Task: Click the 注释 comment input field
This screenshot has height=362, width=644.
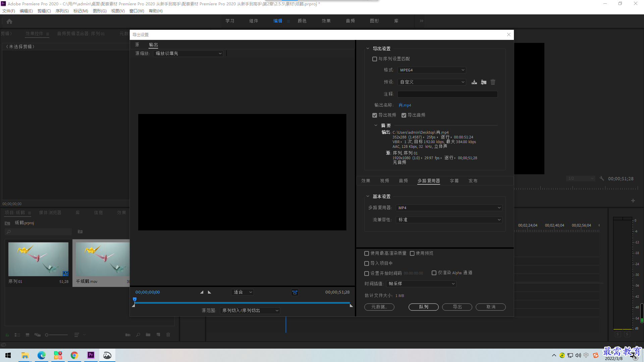Action: [447, 94]
